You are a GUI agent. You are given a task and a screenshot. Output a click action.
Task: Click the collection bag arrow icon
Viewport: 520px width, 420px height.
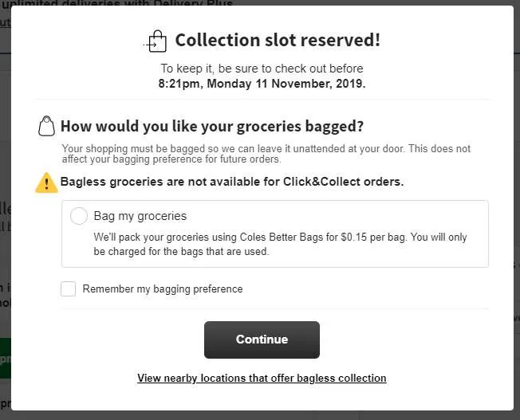click(x=156, y=41)
